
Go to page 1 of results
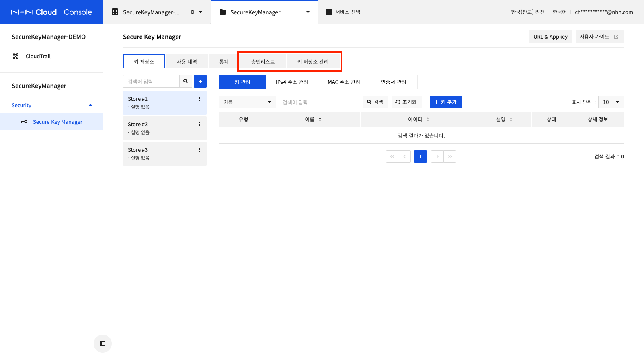421,157
